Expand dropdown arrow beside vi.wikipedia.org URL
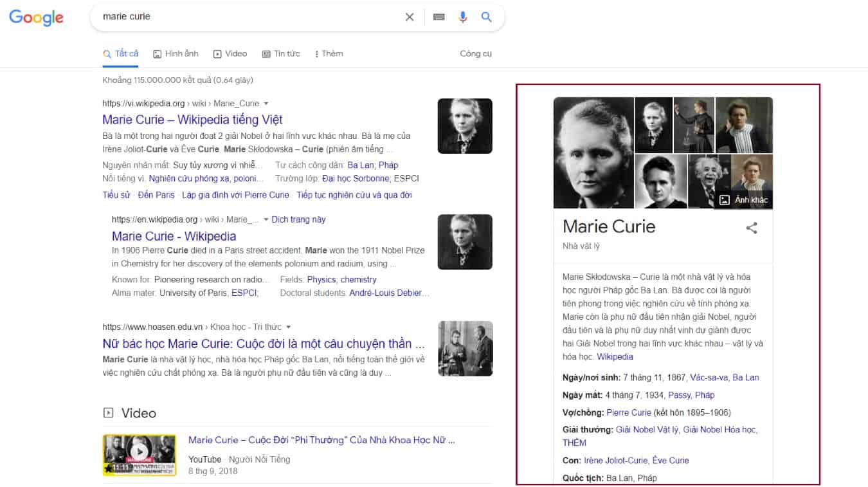 pos(266,104)
